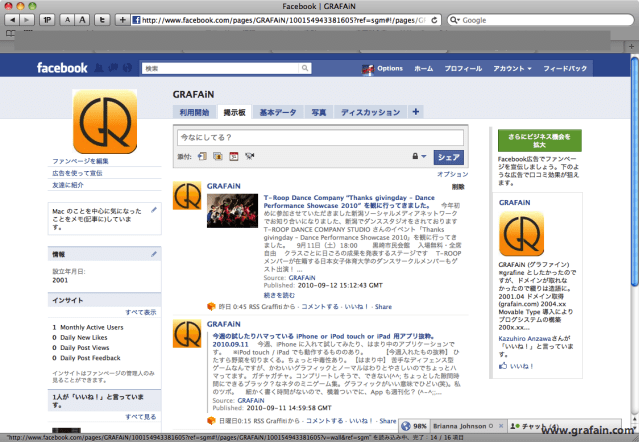Add a new tab with plus tab
The height and width of the screenshot is (442, 639).
416,112
